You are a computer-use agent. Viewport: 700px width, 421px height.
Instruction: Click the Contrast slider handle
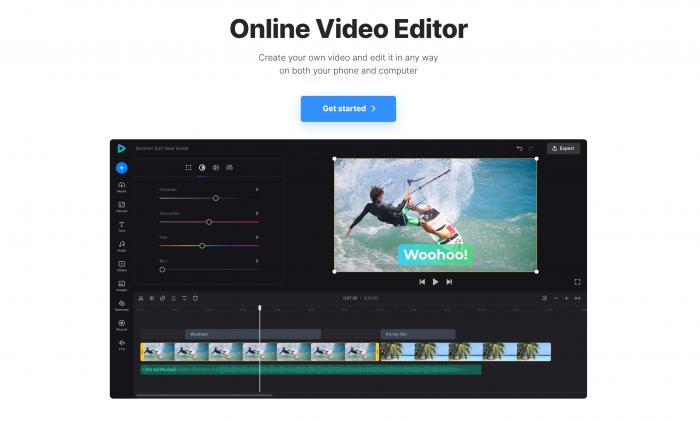(x=216, y=198)
